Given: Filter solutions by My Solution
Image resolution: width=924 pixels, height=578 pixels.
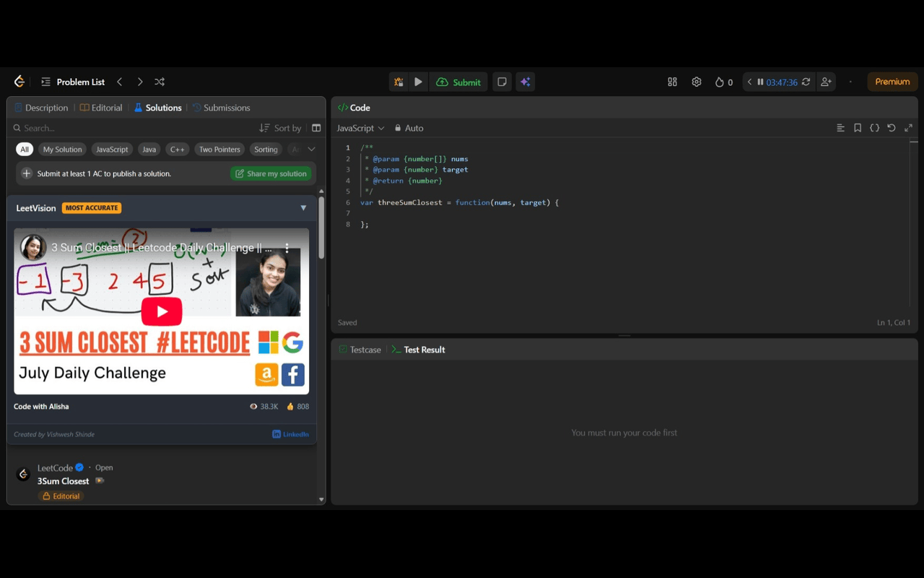Looking at the screenshot, I should point(62,150).
